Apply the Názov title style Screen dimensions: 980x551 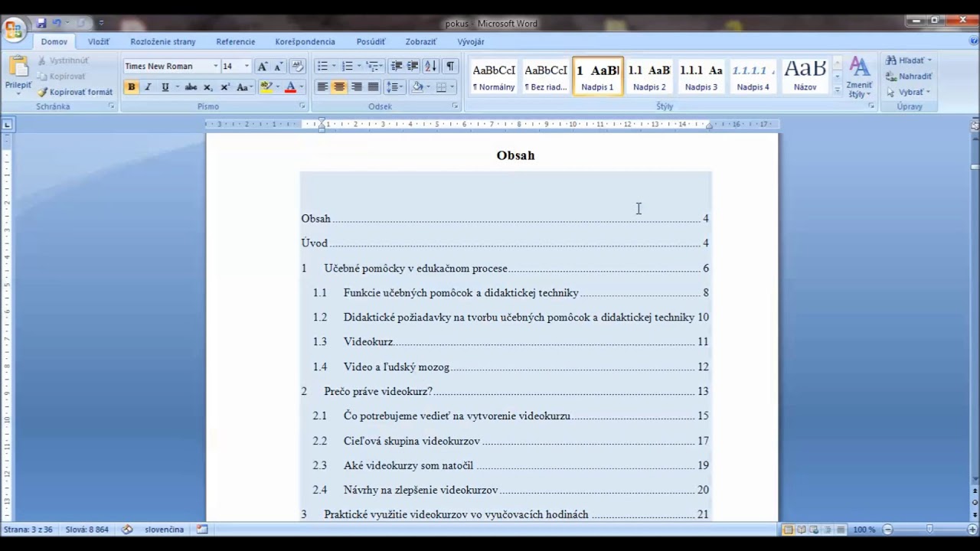click(x=805, y=77)
